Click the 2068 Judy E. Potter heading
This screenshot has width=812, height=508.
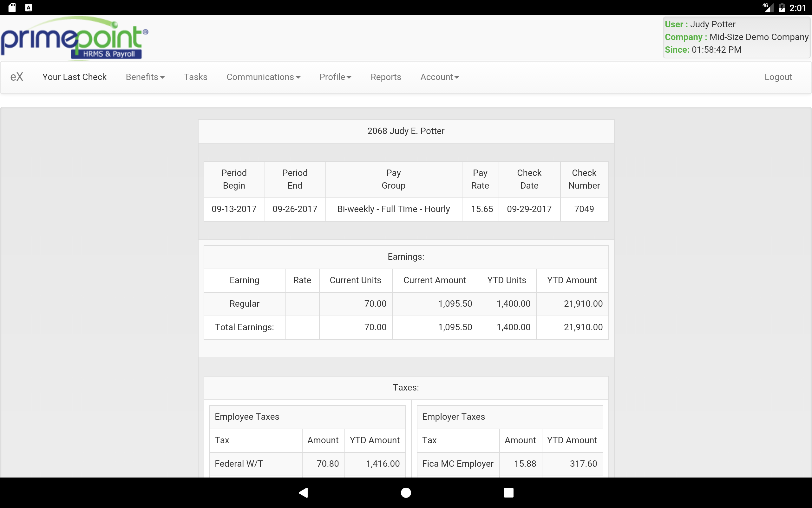pos(406,131)
